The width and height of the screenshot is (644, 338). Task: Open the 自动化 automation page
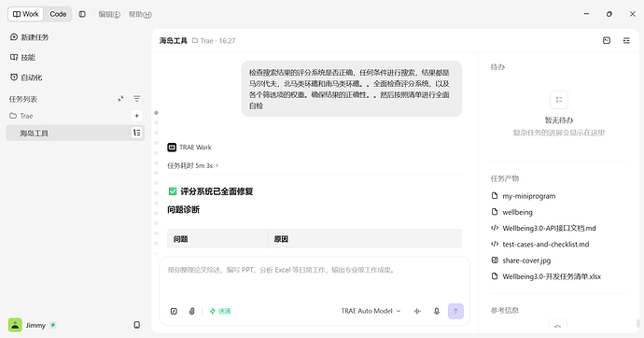coord(26,77)
